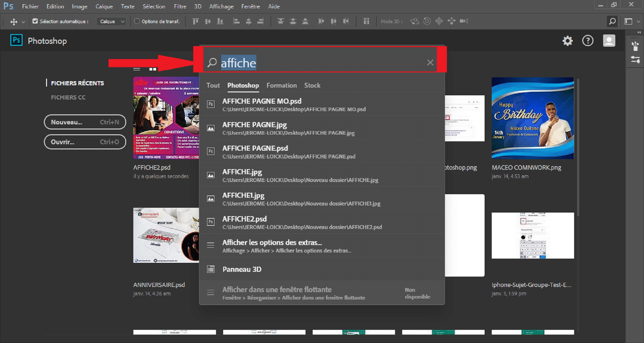Click the Nouveau... button
The width and height of the screenshot is (644, 343).
click(85, 122)
